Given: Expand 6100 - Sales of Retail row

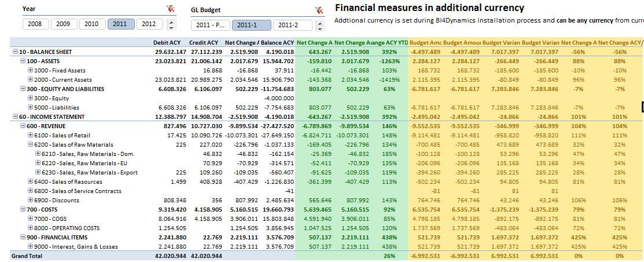Looking at the screenshot, I should 31,135.
